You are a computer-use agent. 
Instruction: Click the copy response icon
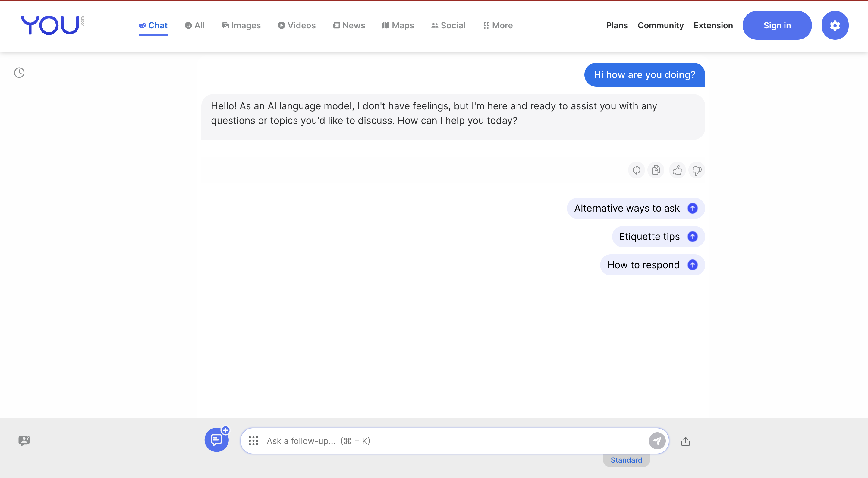656,170
